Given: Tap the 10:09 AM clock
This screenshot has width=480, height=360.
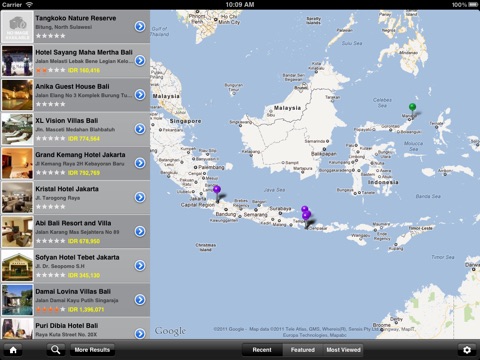Looking at the screenshot, I should tap(240, 4).
